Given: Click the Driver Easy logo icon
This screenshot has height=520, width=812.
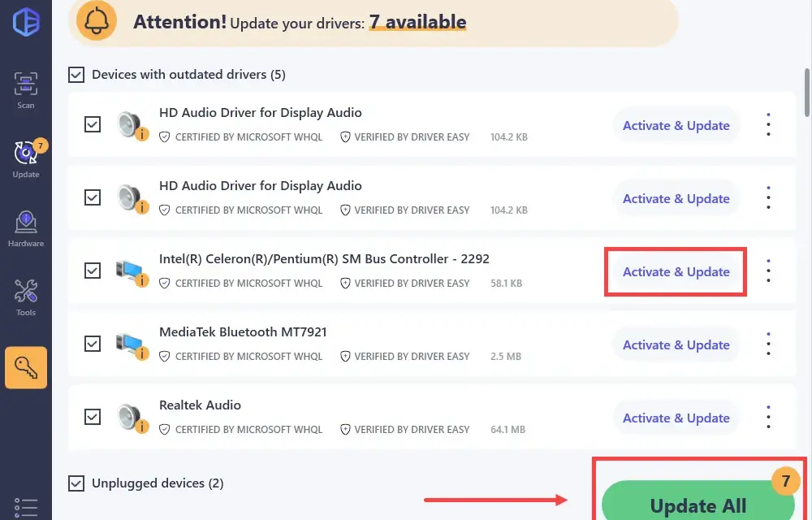Looking at the screenshot, I should coord(26,22).
